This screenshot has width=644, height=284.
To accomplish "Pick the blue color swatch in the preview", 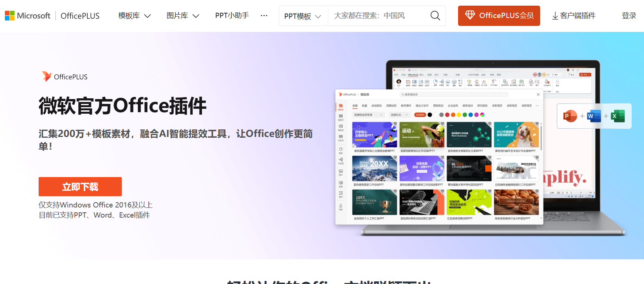I will (471, 115).
